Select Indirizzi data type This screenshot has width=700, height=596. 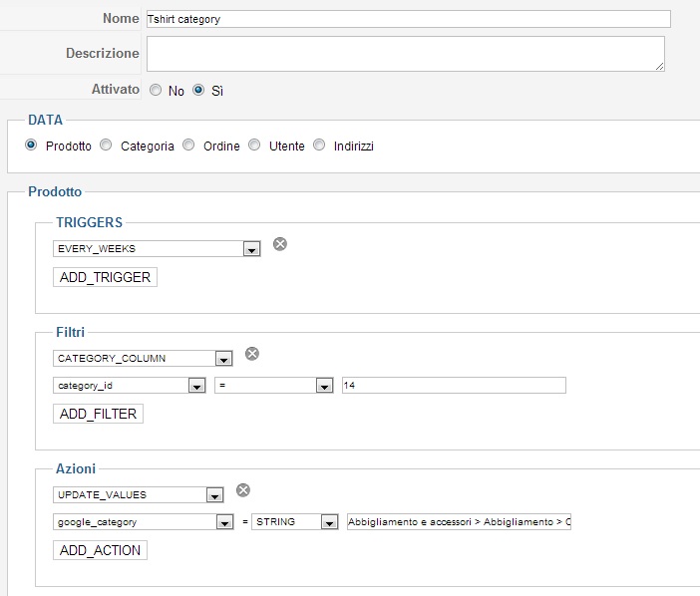[x=320, y=146]
